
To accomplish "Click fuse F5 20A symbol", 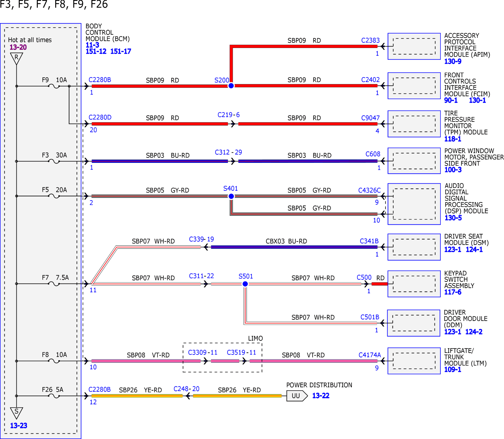I will (x=54, y=196).
